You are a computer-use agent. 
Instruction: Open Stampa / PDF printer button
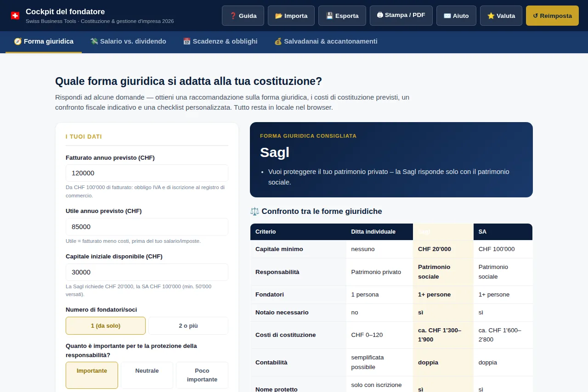click(401, 16)
